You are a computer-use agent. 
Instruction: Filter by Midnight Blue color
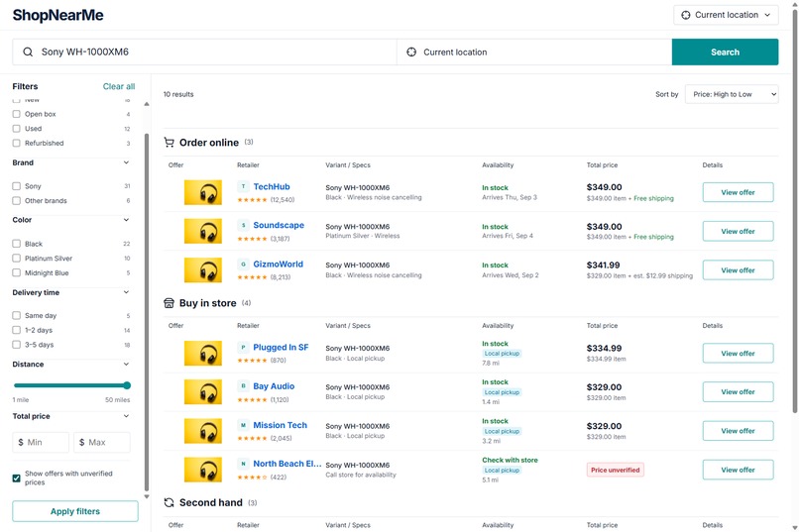click(x=16, y=272)
